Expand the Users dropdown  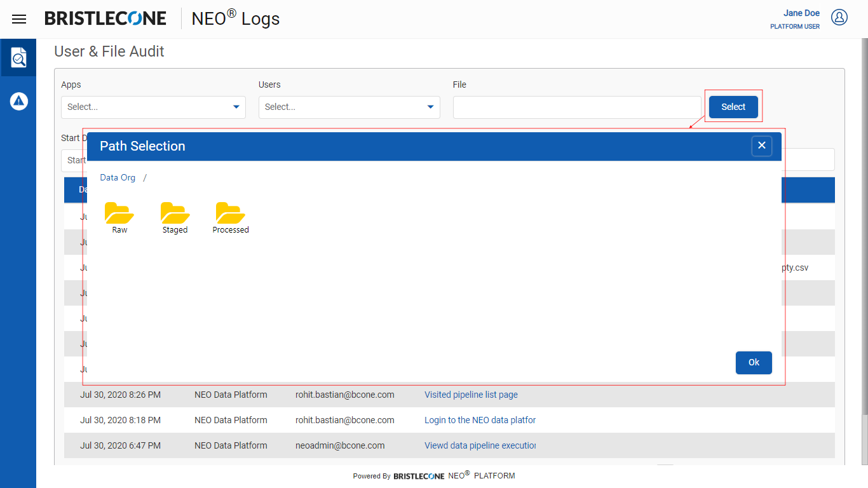(349, 107)
